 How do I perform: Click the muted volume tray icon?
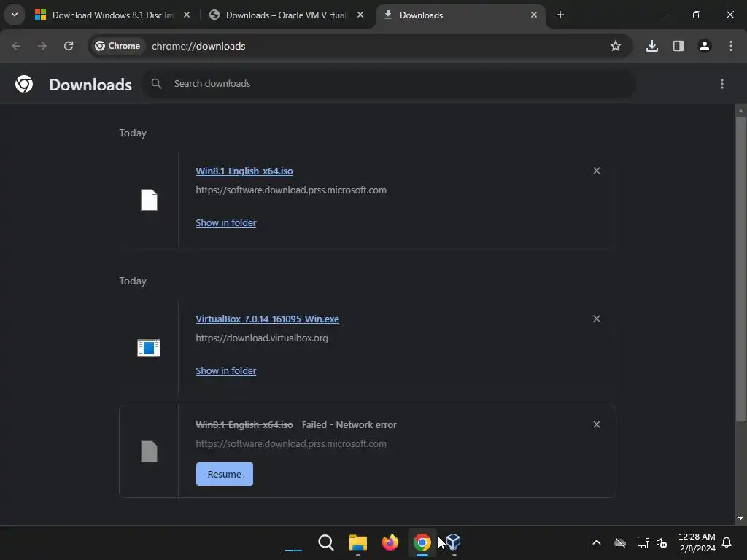pyautogui.click(x=661, y=542)
